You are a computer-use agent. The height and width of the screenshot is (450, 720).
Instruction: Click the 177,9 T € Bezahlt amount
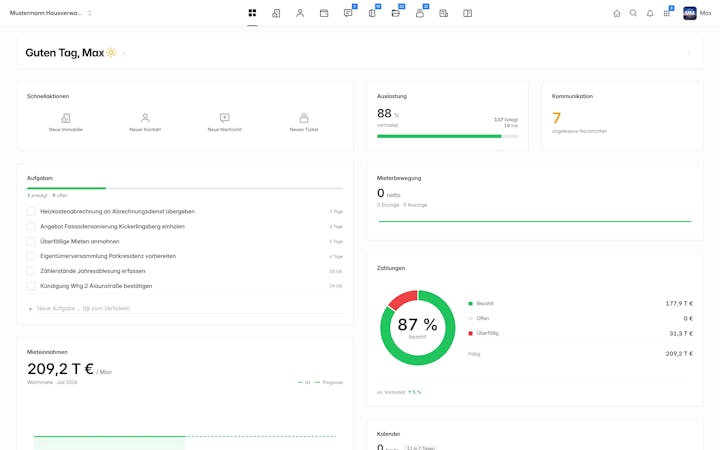click(679, 304)
